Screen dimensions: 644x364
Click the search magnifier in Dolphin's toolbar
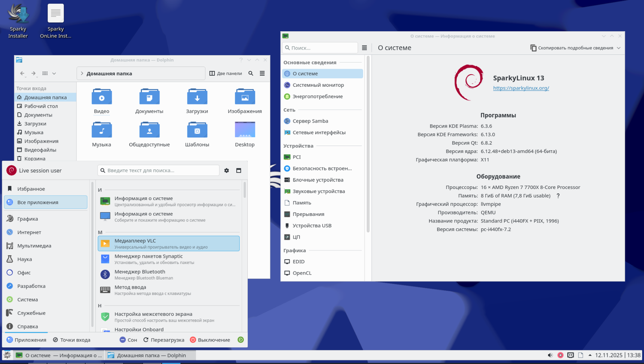tap(251, 73)
